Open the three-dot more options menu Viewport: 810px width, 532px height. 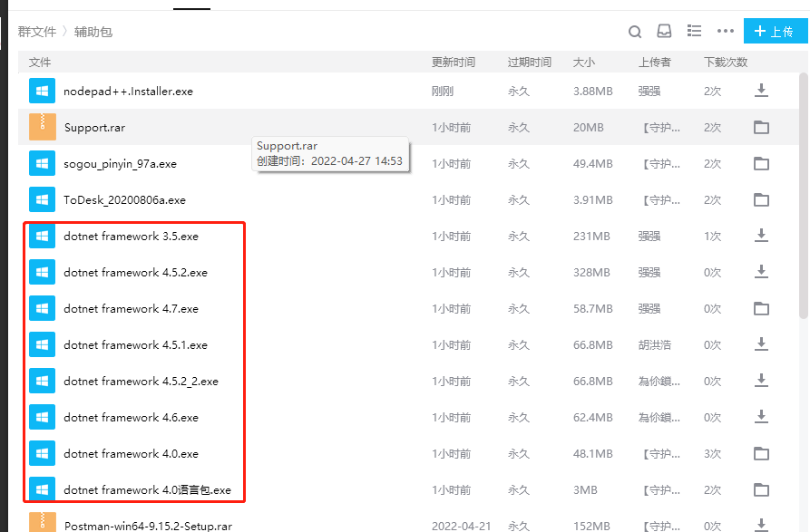(x=725, y=31)
